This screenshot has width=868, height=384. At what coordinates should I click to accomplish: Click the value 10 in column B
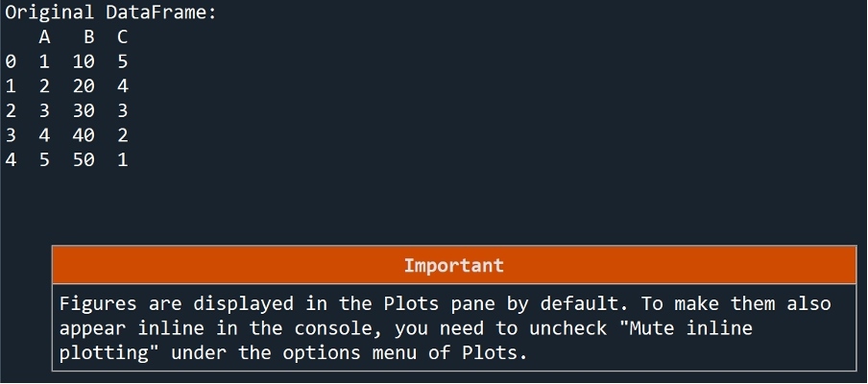pos(84,62)
